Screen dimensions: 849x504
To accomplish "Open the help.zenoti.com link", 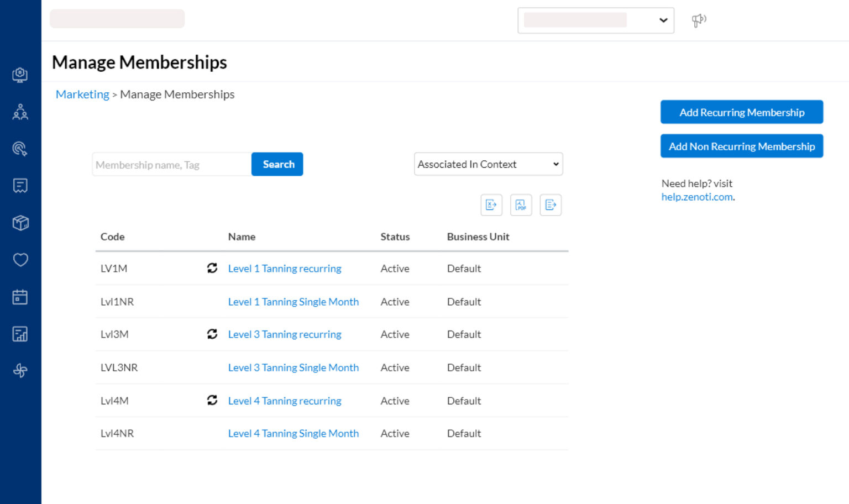I will pos(696,196).
